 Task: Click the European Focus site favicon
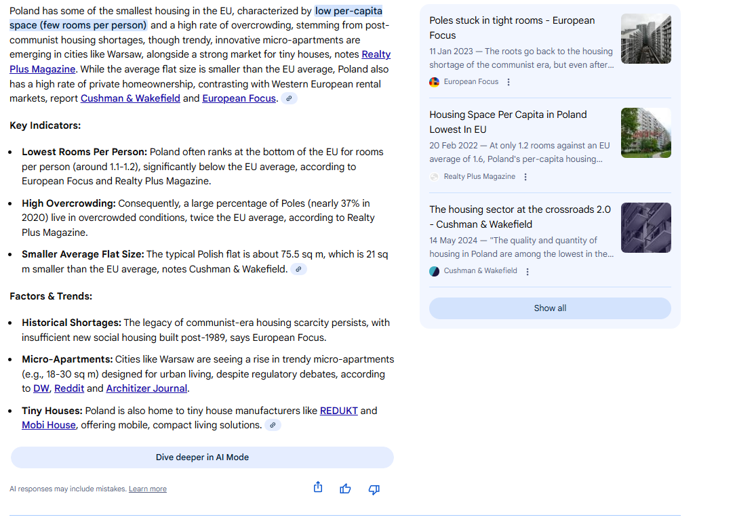[x=435, y=82]
